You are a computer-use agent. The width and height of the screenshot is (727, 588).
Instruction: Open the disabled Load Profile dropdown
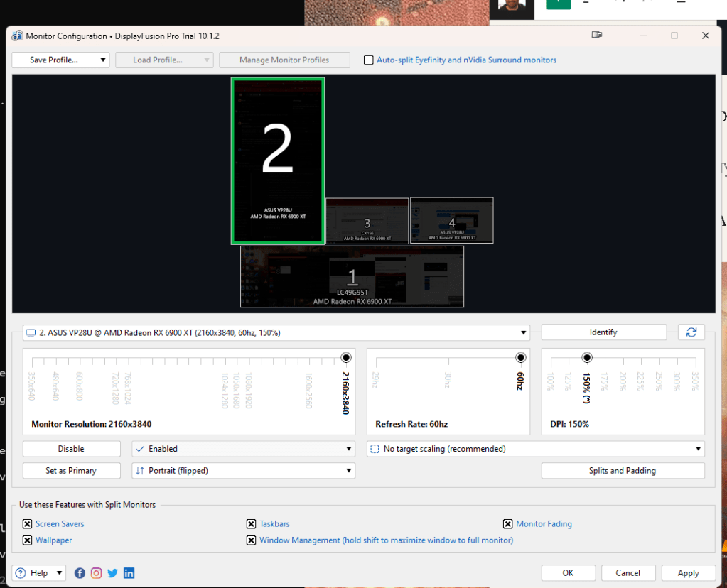click(x=164, y=60)
